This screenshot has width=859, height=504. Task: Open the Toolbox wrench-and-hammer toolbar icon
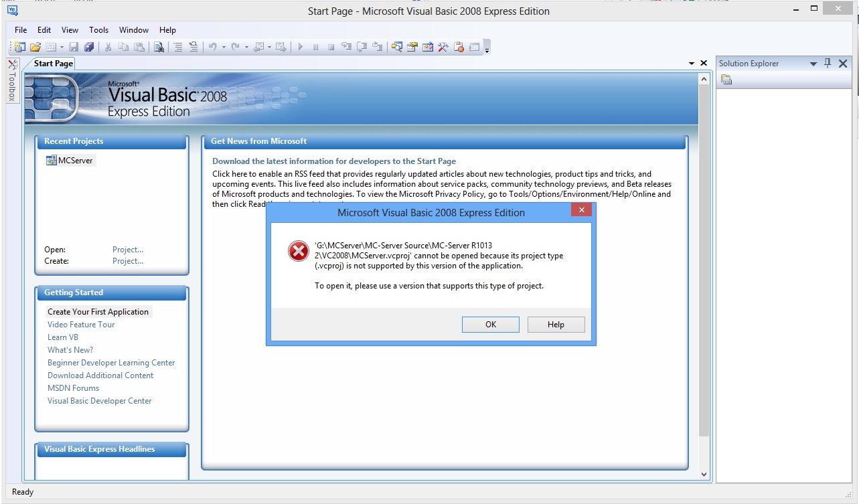[443, 47]
